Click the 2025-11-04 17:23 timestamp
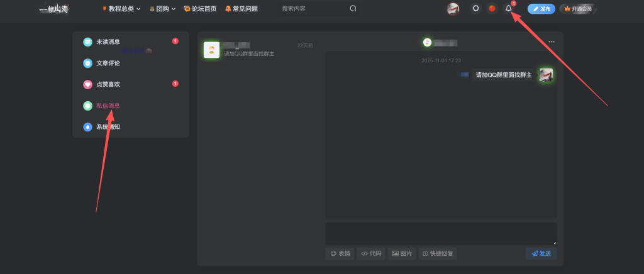The image size is (644, 274). click(441, 61)
